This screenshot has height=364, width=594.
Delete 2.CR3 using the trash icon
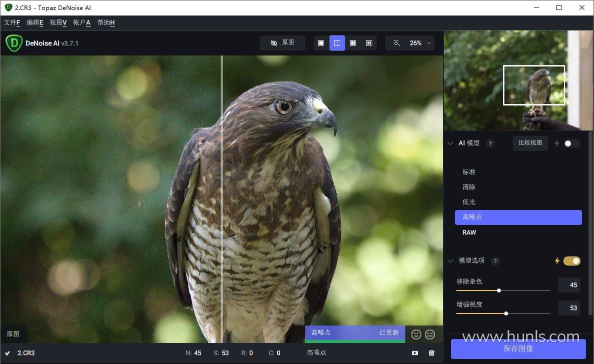coord(431,353)
